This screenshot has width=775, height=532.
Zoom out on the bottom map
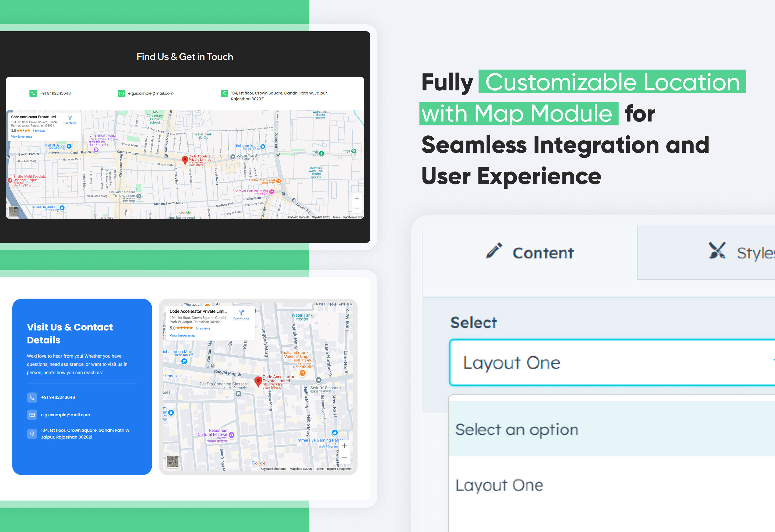click(344, 458)
